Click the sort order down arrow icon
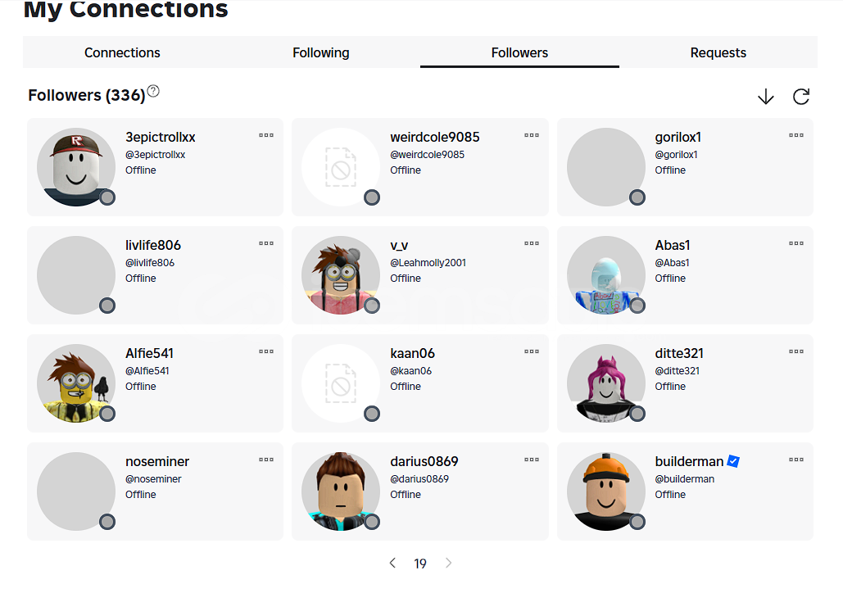 click(765, 97)
